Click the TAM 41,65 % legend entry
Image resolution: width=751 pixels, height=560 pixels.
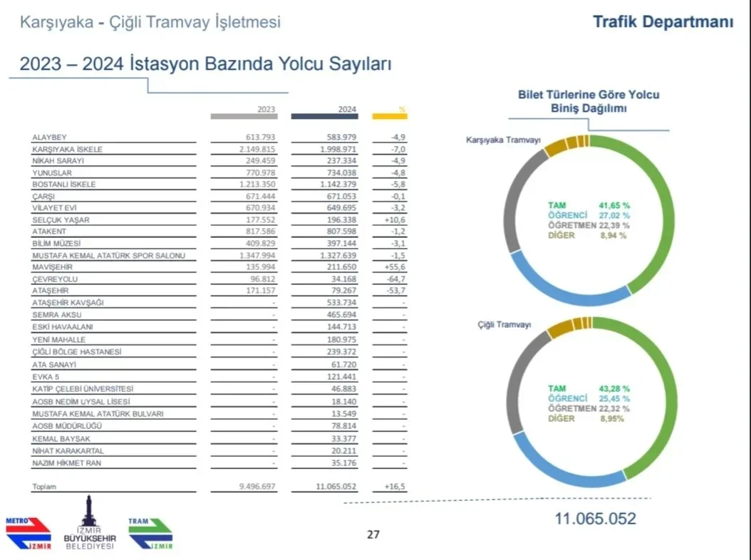(589, 205)
